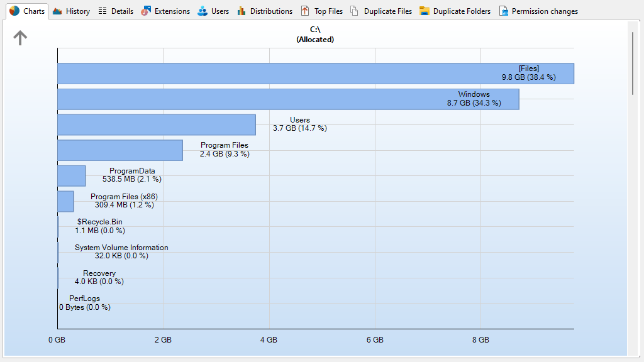Image resolution: width=644 pixels, height=362 pixels.
Task: Click the Users people icon
Action: 203,11
